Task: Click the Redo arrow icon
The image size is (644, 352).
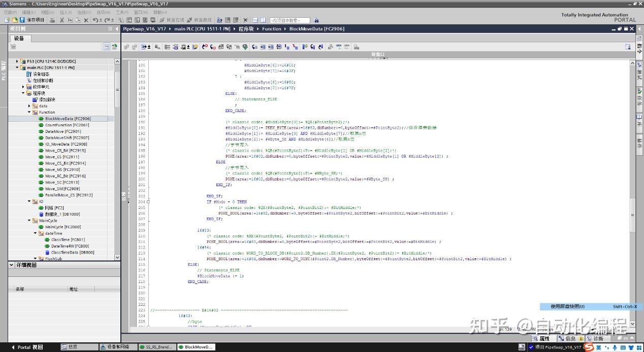Action: (107, 20)
